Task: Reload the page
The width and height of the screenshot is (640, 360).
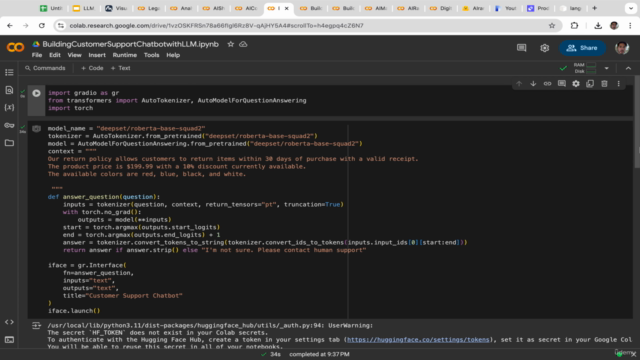Action: [42, 25]
